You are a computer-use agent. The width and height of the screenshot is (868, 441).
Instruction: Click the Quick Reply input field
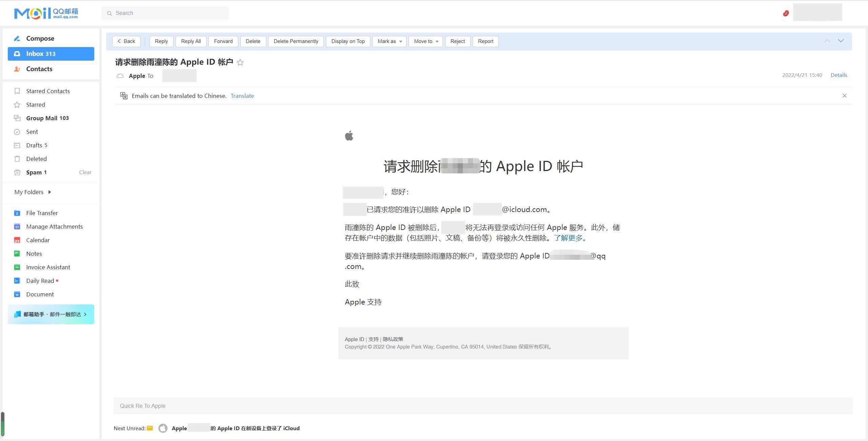pos(483,406)
